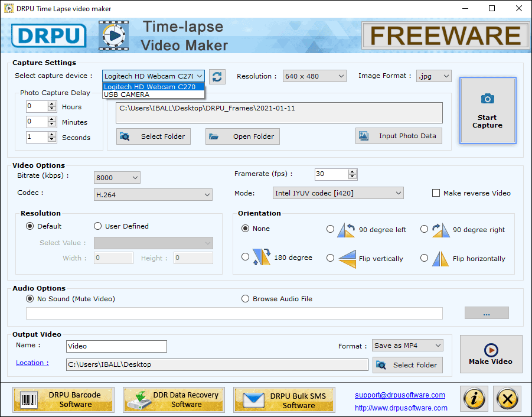Click the 90 degree right rotation icon
Screen dimensions: 532x417
click(x=440, y=230)
